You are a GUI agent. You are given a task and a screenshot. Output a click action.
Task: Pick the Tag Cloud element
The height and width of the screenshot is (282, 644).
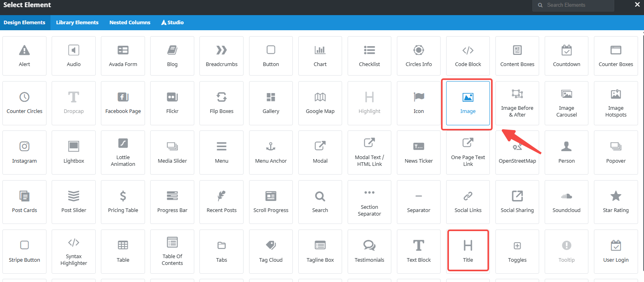coord(271,251)
